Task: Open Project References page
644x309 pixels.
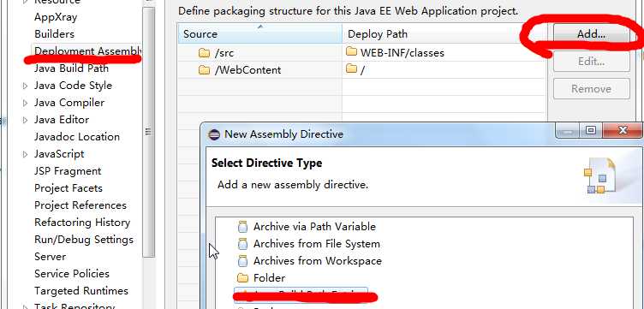Action: tap(80, 205)
